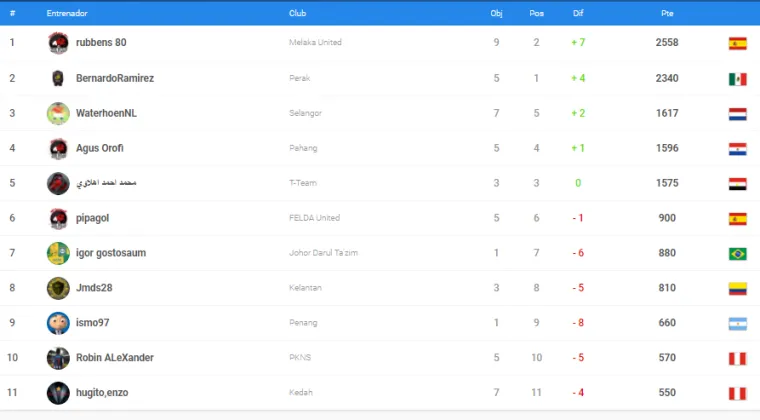Open Agus Orofi manager profile link
This screenshot has width=760, height=420.
click(x=99, y=148)
